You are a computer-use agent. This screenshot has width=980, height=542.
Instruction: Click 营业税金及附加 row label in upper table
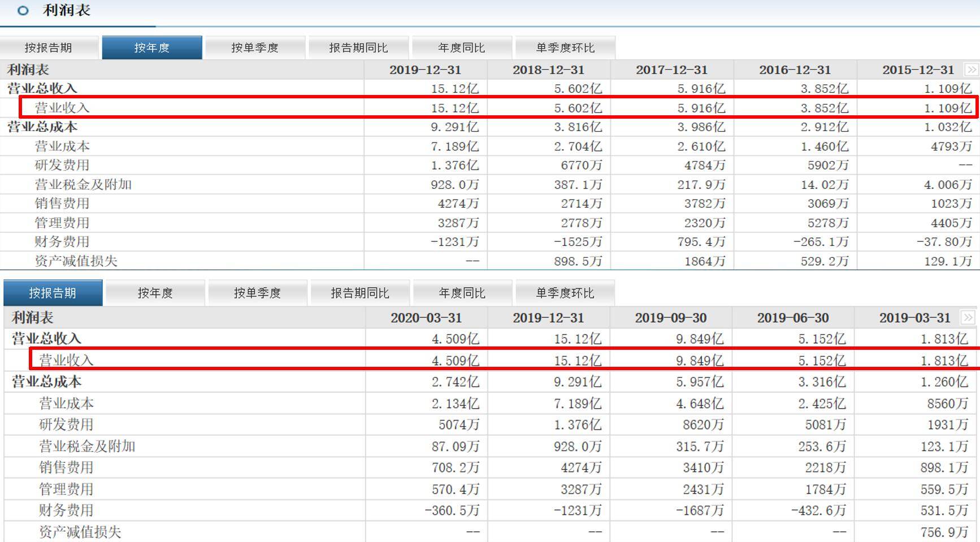coord(83,184)
